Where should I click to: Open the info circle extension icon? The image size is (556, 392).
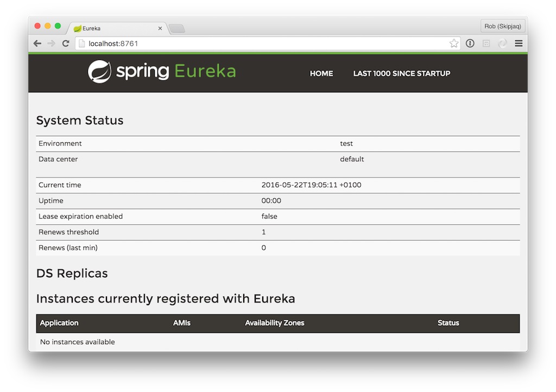(470, 43)
